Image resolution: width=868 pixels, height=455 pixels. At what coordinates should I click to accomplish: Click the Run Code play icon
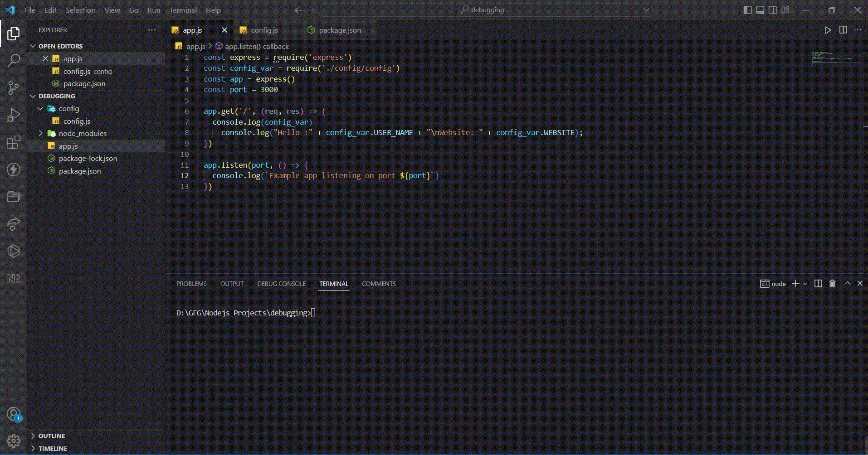[828, 30]
